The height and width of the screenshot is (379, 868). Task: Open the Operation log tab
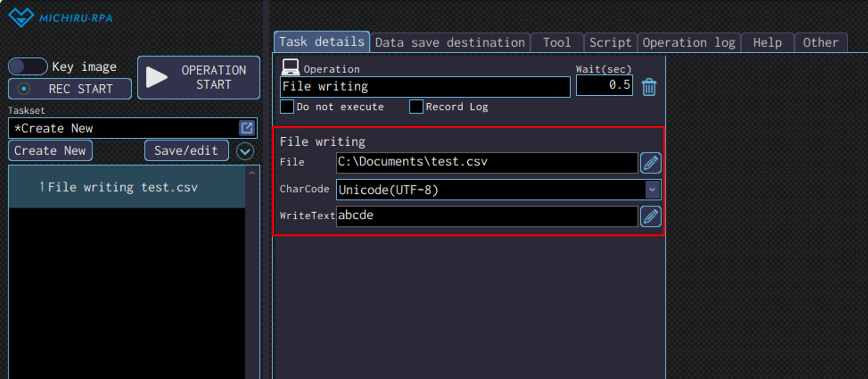click(689, 43)
